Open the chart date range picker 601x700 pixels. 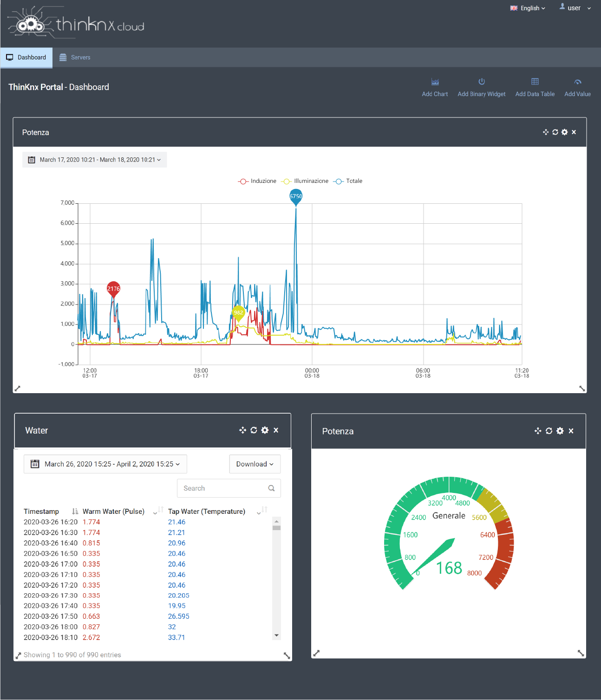(x=95, y=160)
